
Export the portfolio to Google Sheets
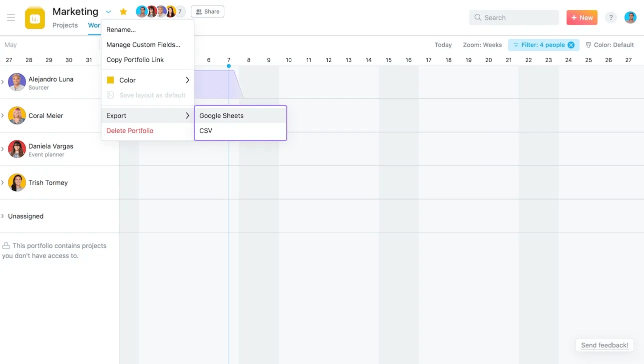pyautogui.click(x=221, y=115)
